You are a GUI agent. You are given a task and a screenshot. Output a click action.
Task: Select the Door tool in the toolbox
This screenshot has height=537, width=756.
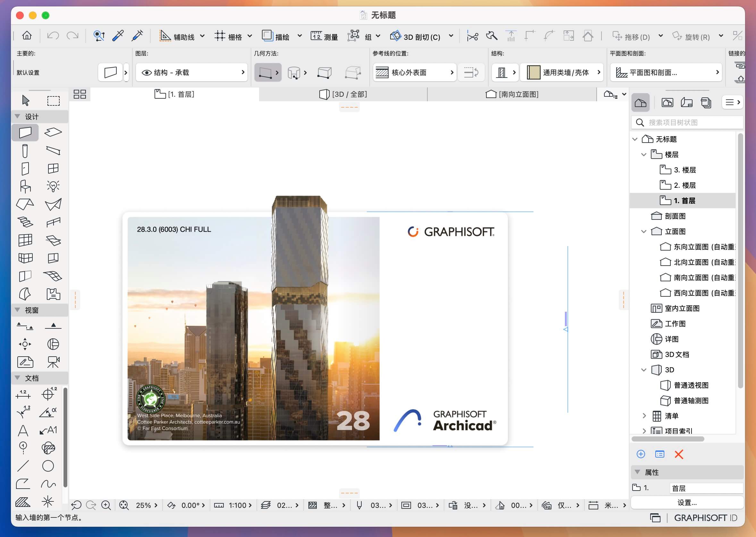tap(25, 169)
